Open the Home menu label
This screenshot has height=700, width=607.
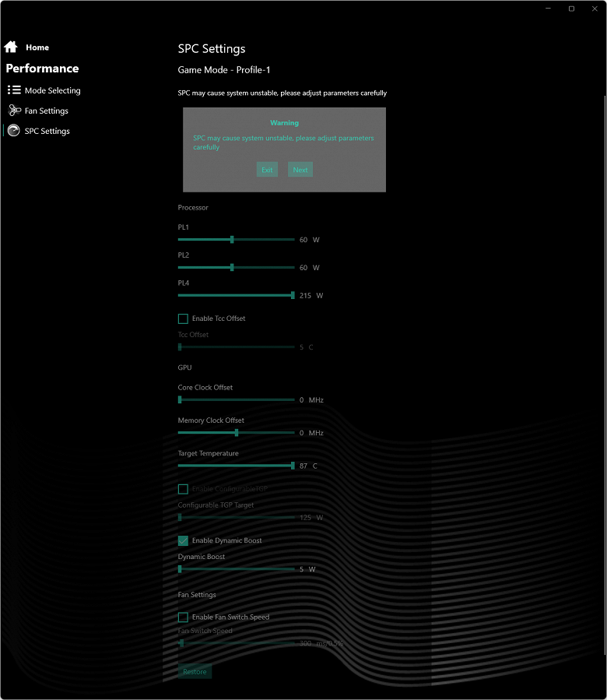37,47
